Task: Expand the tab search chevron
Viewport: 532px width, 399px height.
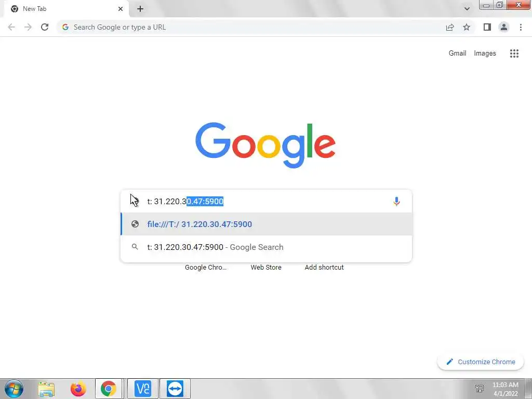Action: pos(467,9)
